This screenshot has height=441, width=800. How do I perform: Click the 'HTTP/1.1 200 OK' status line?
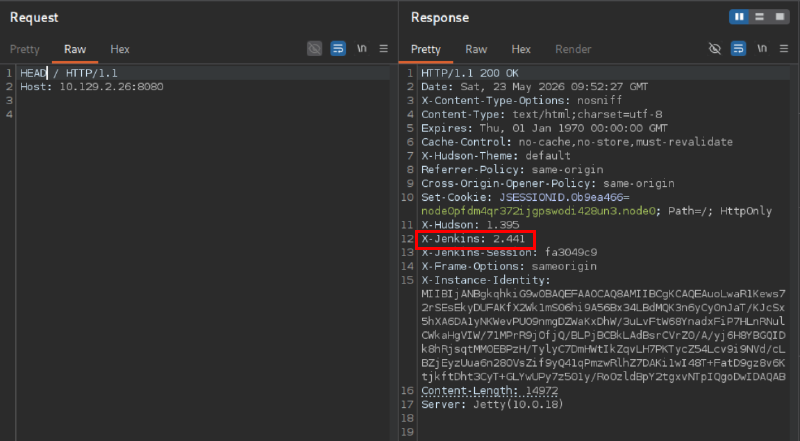click(469, 73)
